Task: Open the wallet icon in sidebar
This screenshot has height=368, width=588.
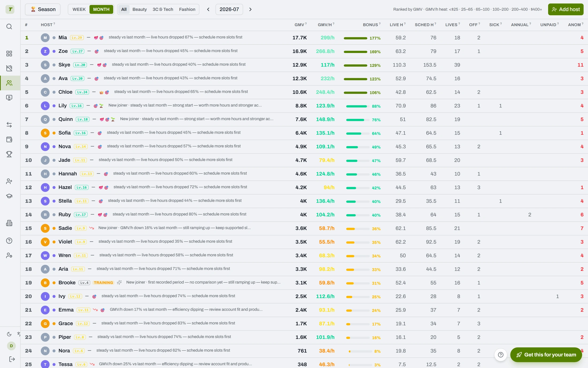Action: [9, 139]
